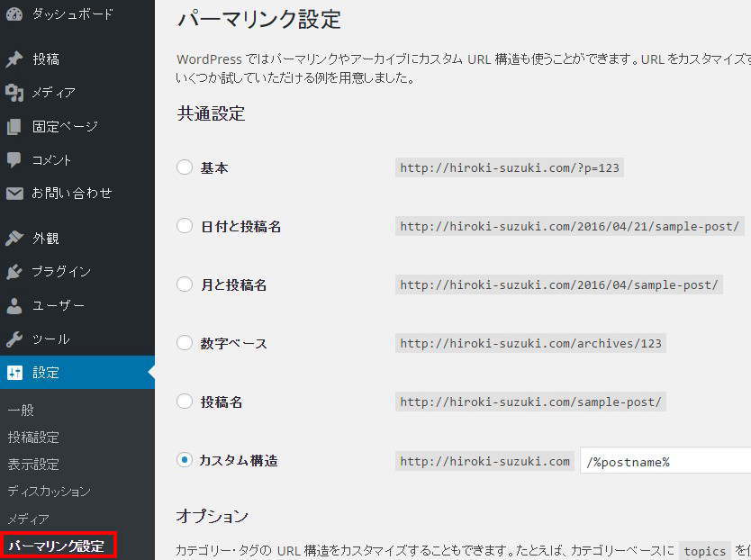Select the 数字ベース radio button

point(185,342)
